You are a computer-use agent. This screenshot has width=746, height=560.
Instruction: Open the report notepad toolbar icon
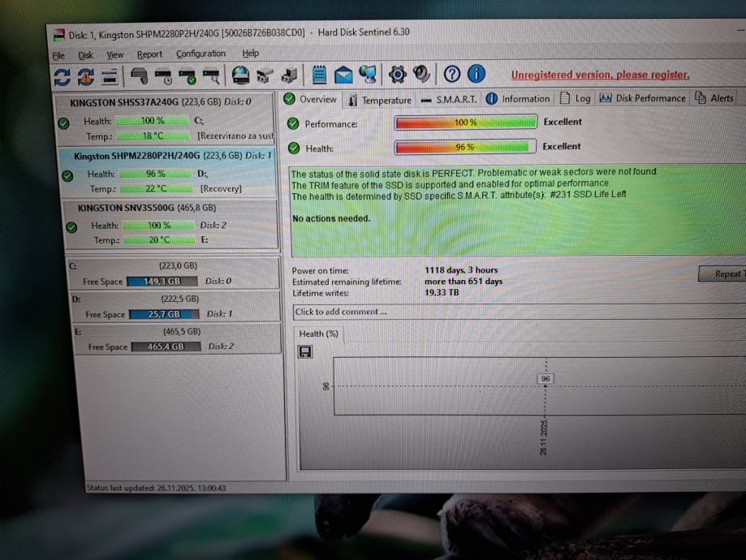[319, 75]
